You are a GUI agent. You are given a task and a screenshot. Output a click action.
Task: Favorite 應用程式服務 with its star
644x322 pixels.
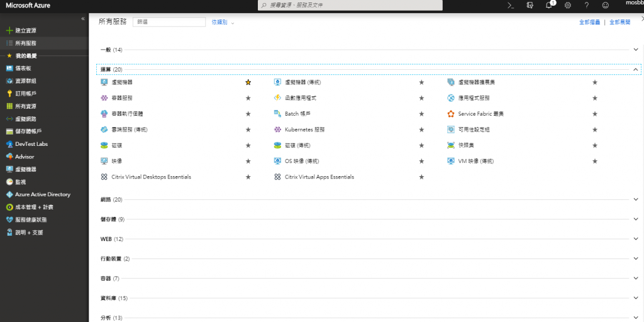pos(595,98)
